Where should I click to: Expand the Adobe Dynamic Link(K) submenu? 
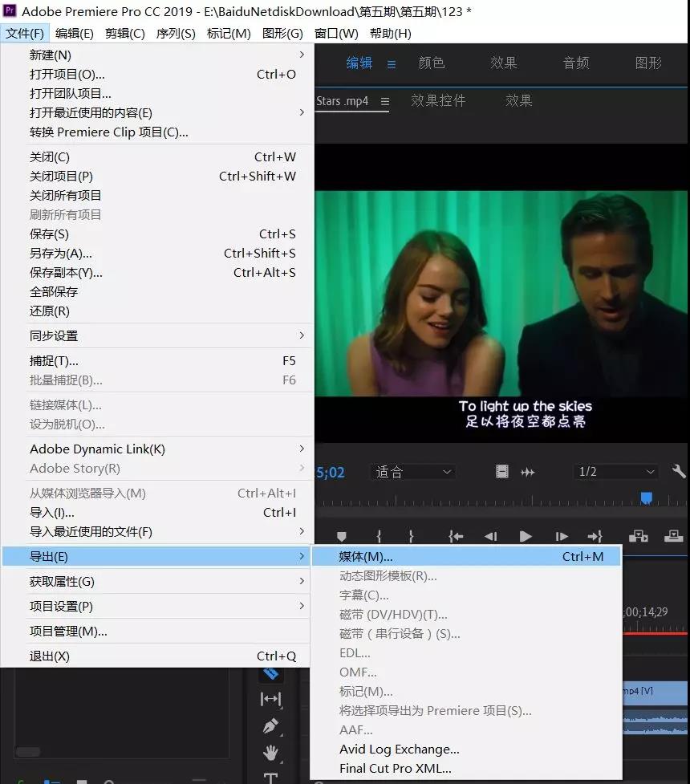click(157, 449)
